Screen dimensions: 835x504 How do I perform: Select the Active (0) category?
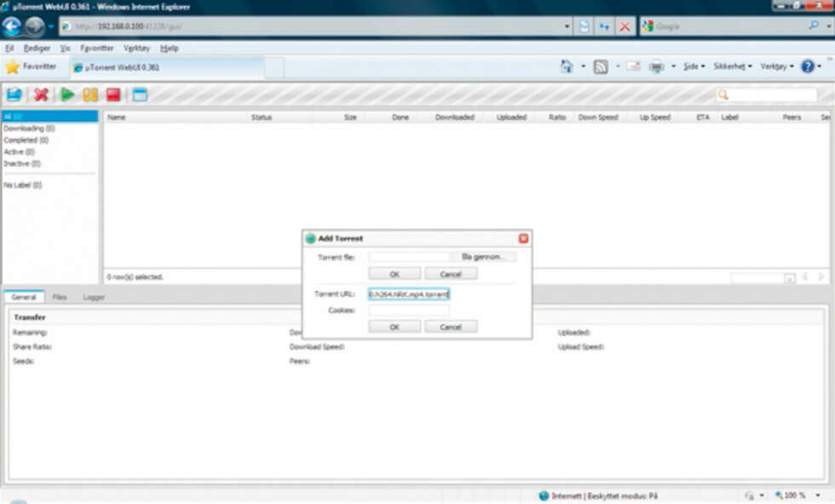point(19,152)
